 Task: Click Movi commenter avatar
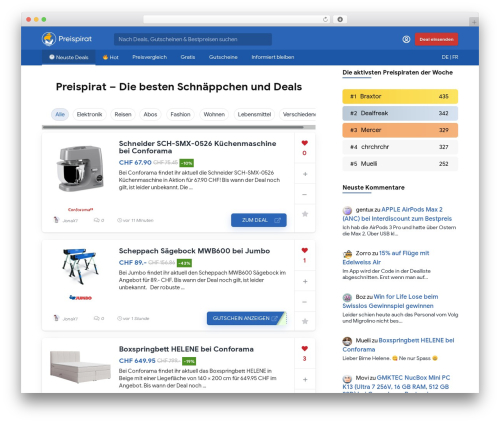[347, 379]
